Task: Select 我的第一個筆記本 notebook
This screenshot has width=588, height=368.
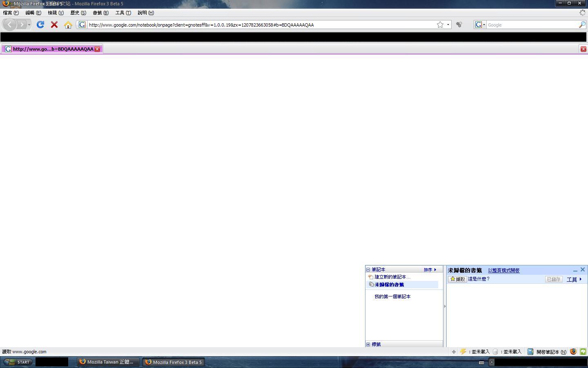Action: (392, 296)
